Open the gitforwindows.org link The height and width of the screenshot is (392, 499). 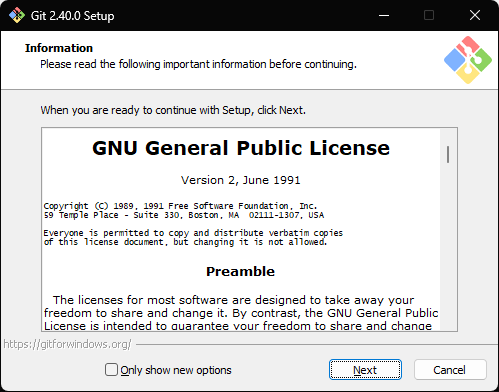[67, 344]
